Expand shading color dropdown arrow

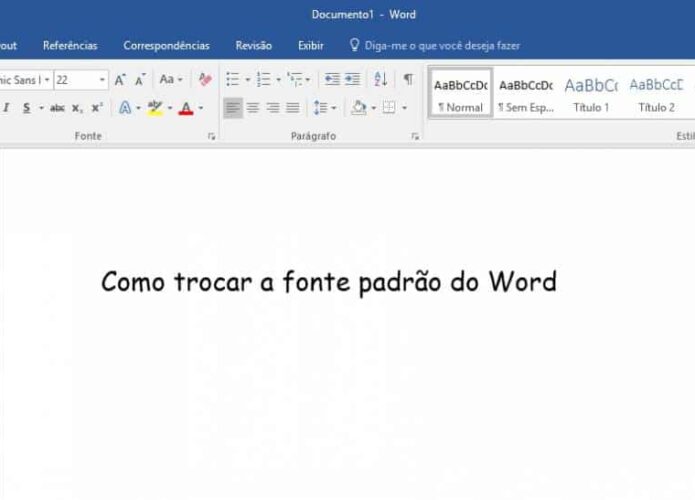coord(374,108)
